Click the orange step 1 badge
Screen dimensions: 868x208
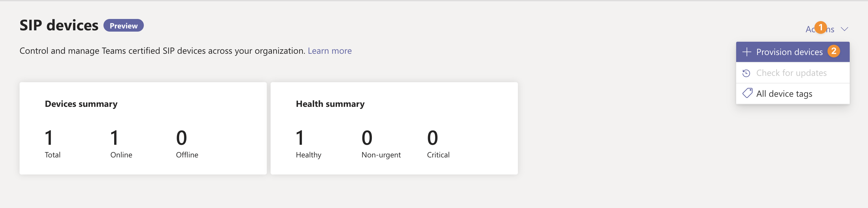[x=820, y=28]
